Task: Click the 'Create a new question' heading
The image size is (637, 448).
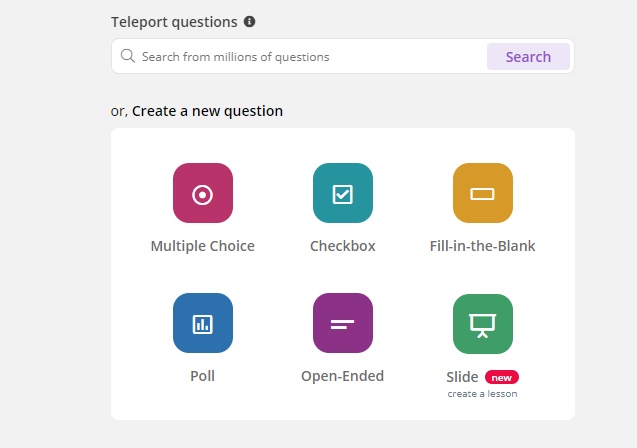Action: coord(207,111)
